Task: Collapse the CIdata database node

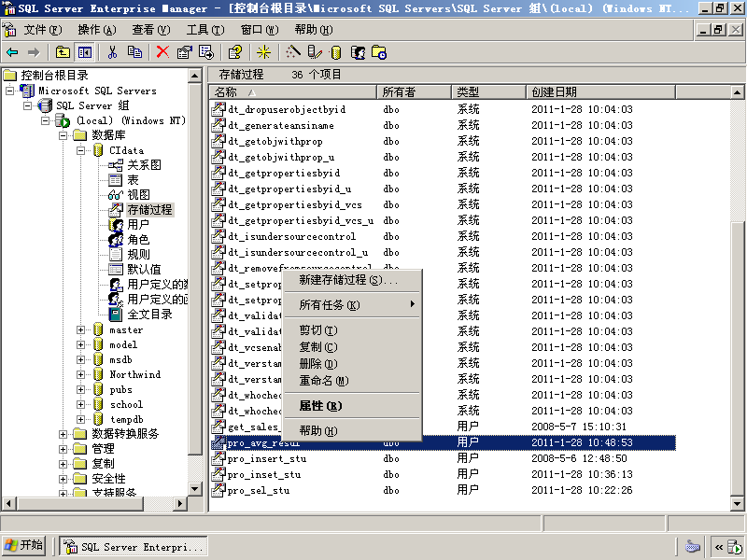Action: tap(81, 150)
